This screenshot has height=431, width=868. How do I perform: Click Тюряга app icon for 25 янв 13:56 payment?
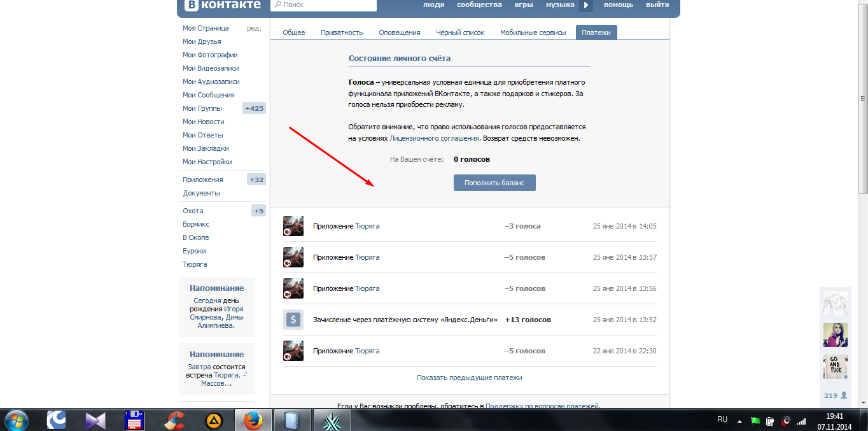[293, 288]
